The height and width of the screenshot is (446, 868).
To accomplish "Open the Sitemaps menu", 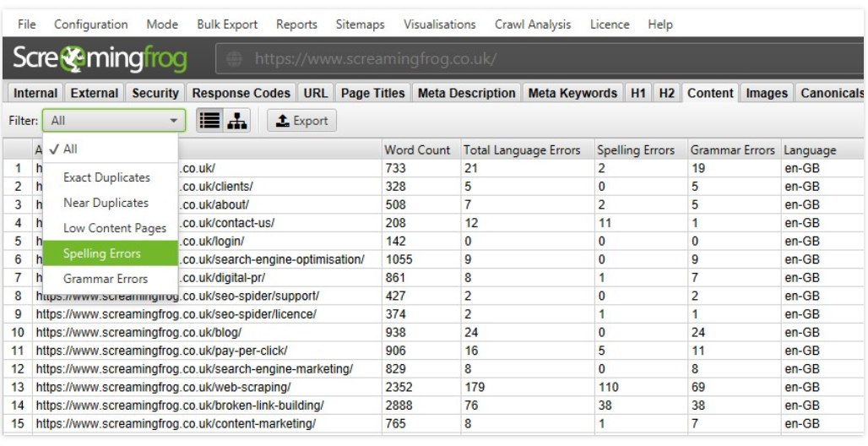I will point(360,24).
